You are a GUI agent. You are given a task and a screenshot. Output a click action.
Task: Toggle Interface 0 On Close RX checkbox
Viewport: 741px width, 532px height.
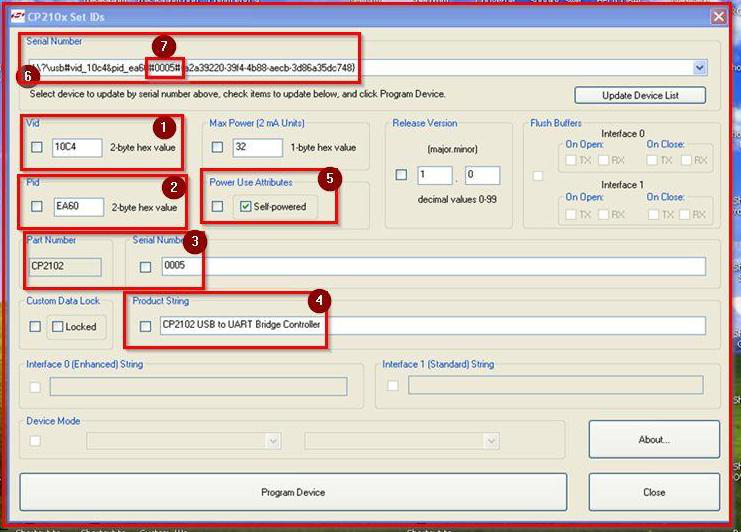point(686,161)
